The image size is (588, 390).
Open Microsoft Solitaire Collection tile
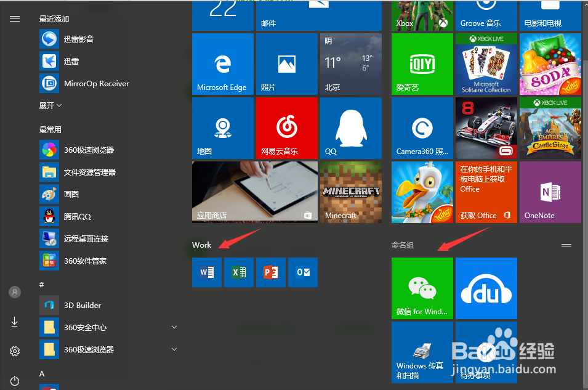point(486,64)
